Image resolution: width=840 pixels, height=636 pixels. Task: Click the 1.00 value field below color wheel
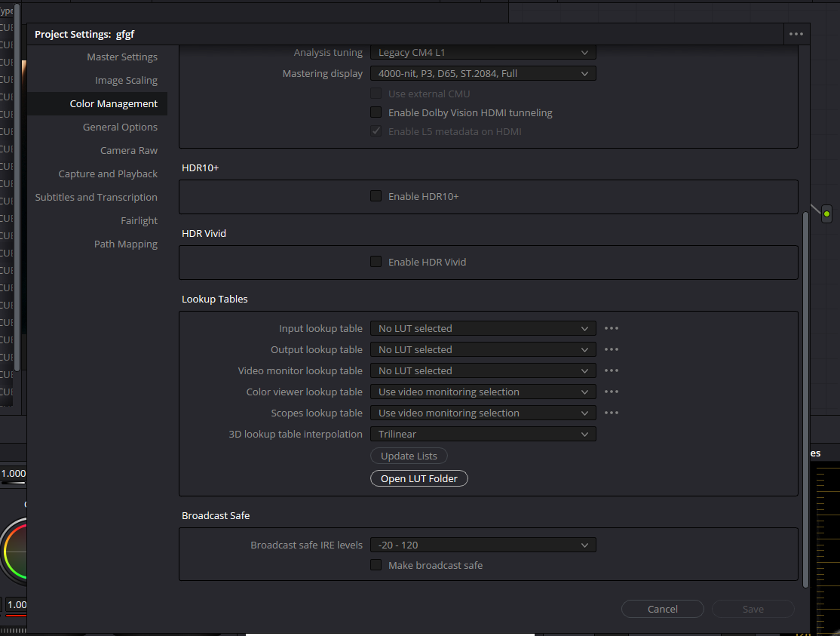coord(17,605)
